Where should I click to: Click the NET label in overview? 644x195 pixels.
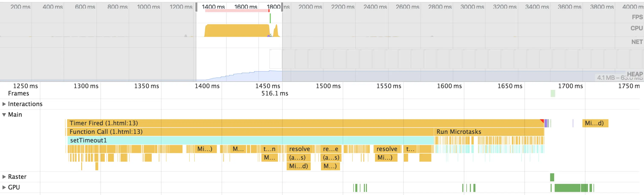(x=637, y=42)
